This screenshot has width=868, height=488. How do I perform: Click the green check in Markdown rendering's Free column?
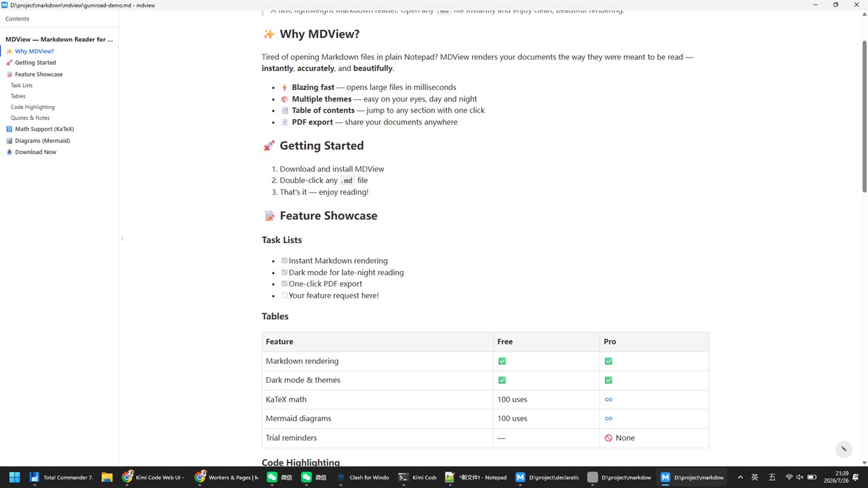point(502,361)
